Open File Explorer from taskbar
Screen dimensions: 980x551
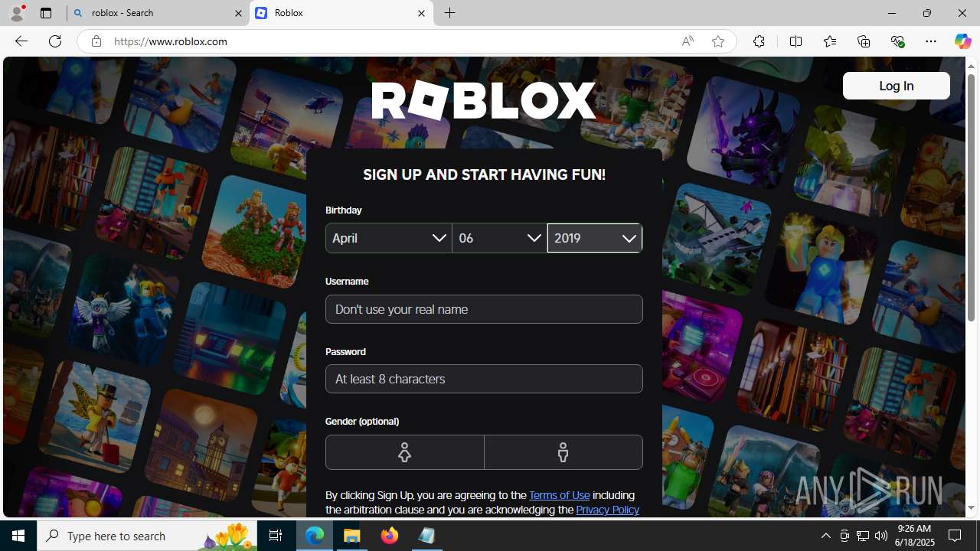(x=352, y=536)
